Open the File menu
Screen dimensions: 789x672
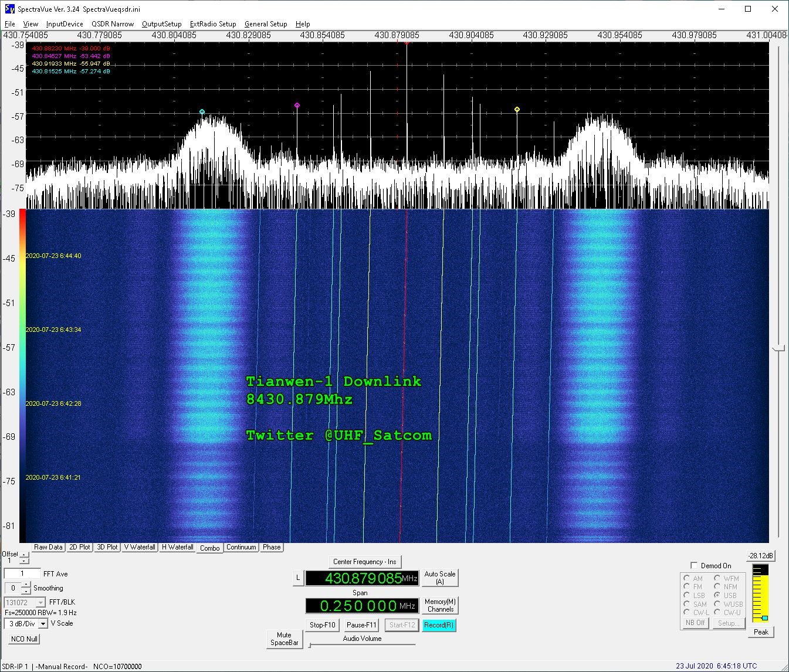[x=9, y=24]
